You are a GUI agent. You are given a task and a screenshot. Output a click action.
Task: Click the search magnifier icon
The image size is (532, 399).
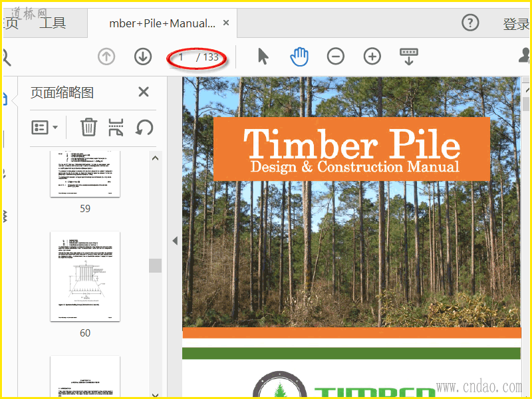[7, 57]
